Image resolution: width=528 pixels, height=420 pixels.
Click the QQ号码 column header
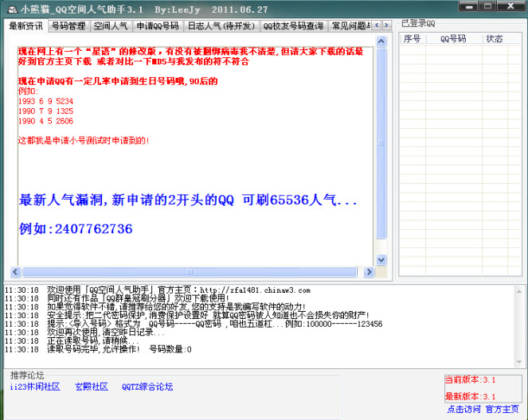point(454,39)
